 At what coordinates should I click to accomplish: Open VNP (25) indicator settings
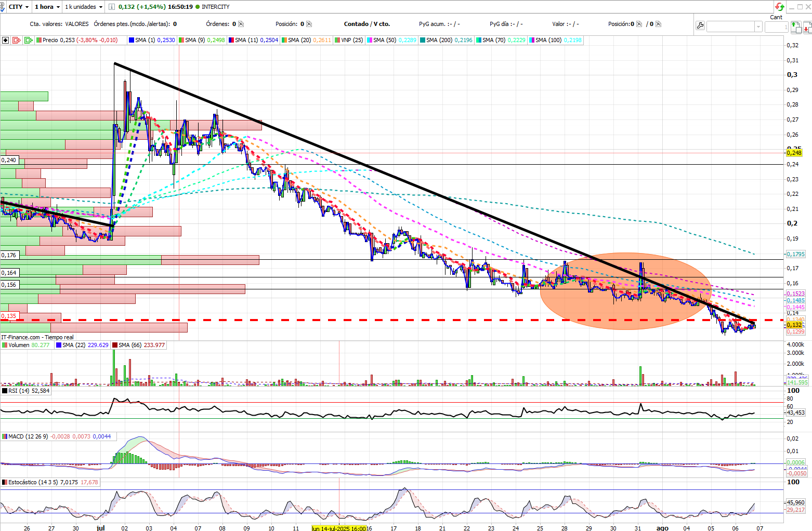click(x=349, y=40)
